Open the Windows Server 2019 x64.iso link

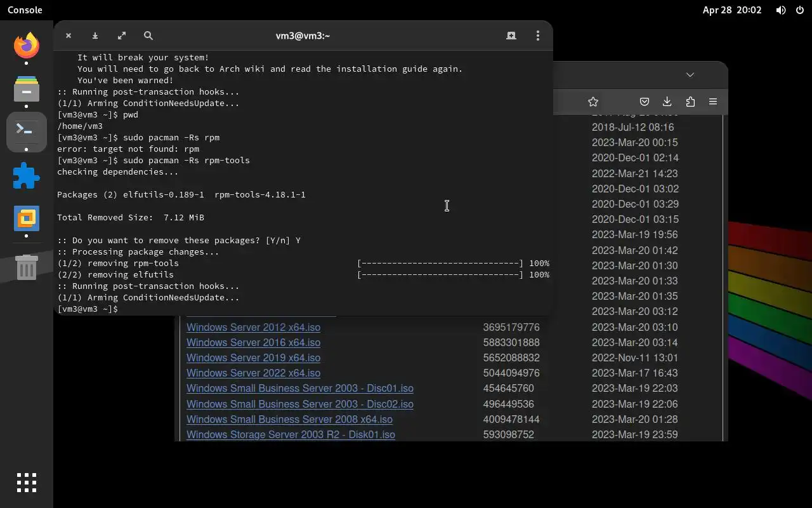pos(253,358)
